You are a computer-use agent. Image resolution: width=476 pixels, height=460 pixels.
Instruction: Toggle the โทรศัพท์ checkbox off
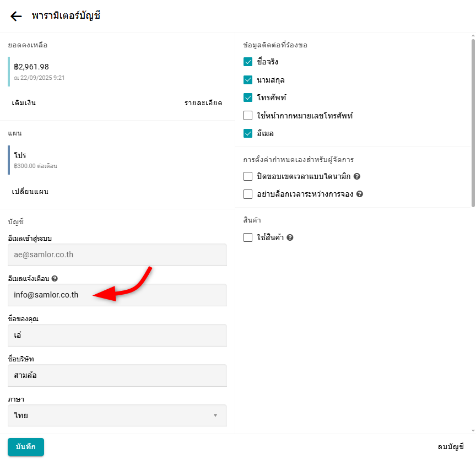coord(248,98)
